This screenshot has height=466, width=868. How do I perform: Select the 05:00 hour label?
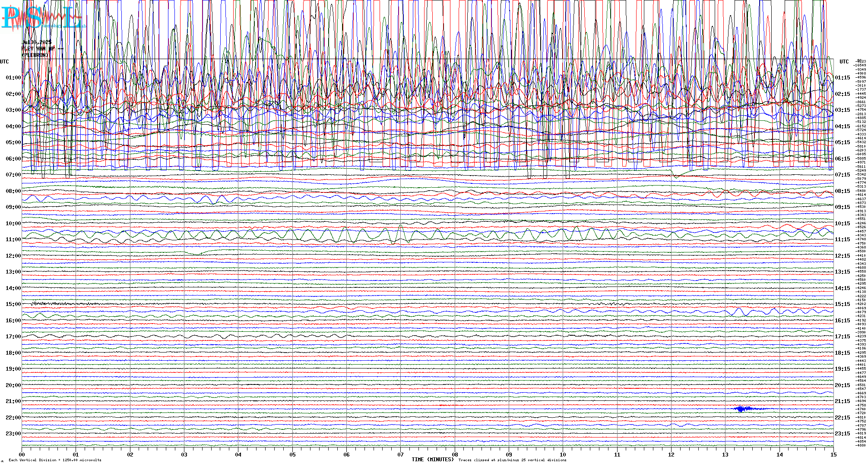[13, 142]
